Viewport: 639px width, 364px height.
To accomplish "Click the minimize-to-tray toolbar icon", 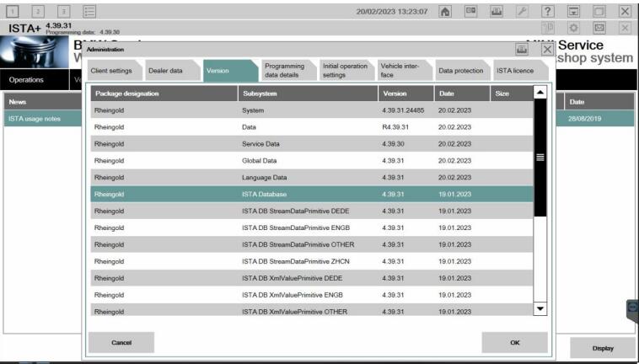I will tap(573, 12).
